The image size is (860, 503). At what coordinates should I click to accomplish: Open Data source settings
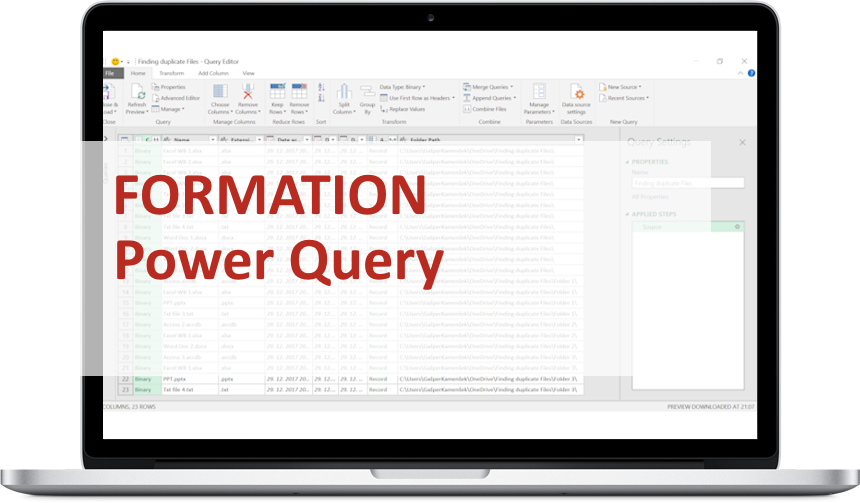tap(576, 94)
